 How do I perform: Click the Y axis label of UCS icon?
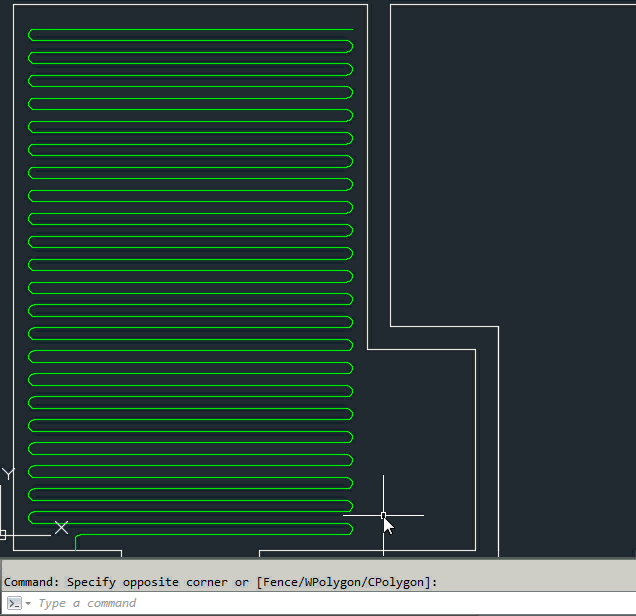[9, 473]
